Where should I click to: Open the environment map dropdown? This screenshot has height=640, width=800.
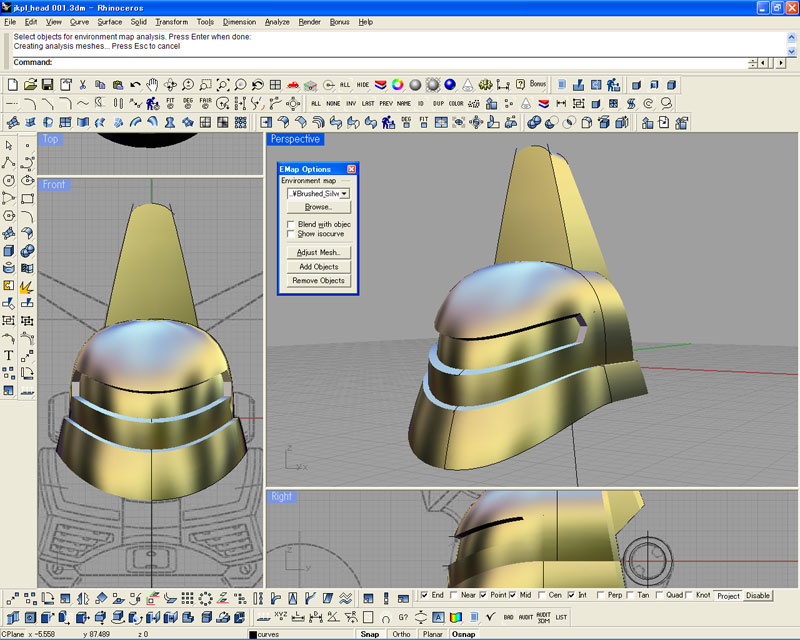(x=344, y=193)
